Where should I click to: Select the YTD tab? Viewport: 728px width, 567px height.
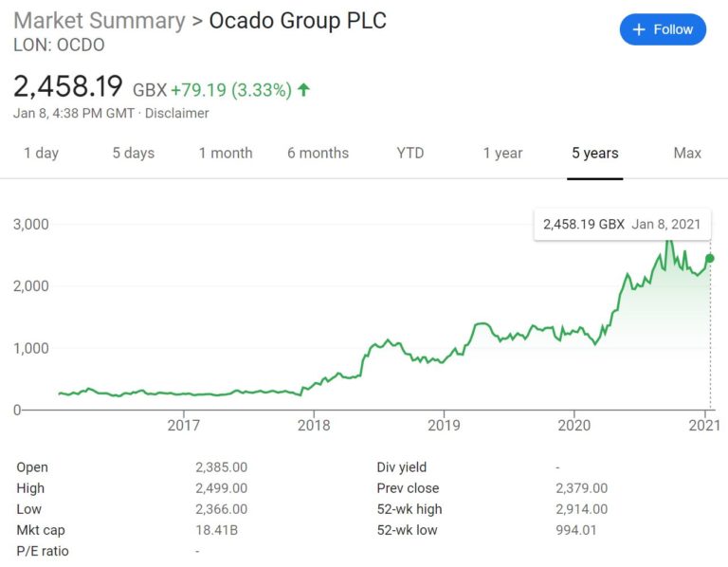(410, 154)
